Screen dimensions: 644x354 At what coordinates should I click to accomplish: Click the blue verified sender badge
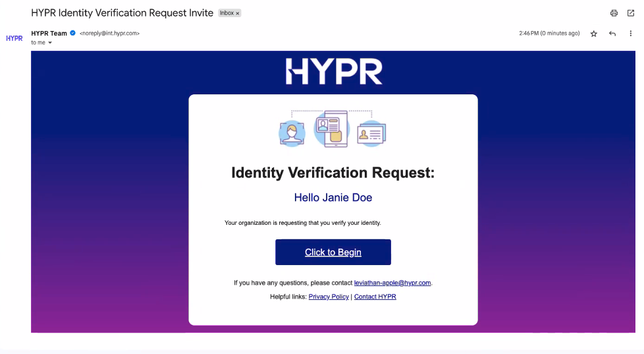point(72,33)
